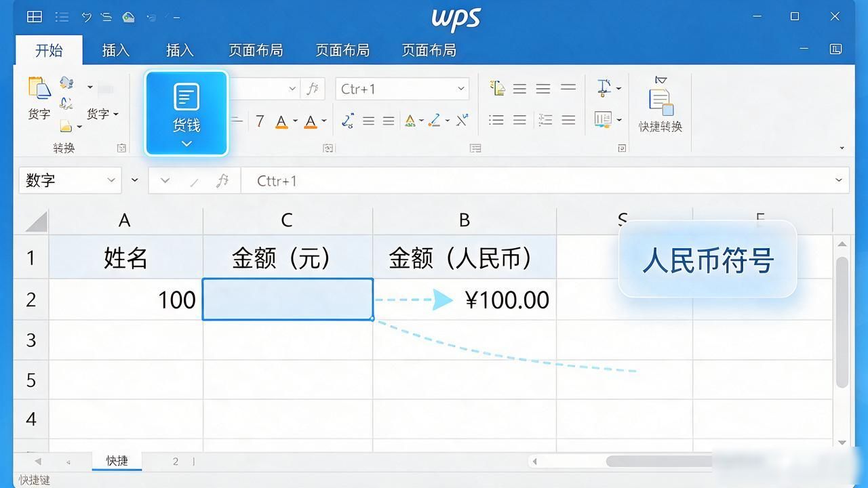This screenshot has width=868, height=488.
Task: Click the table style icon with colored bars
Action: click(603, 119)
